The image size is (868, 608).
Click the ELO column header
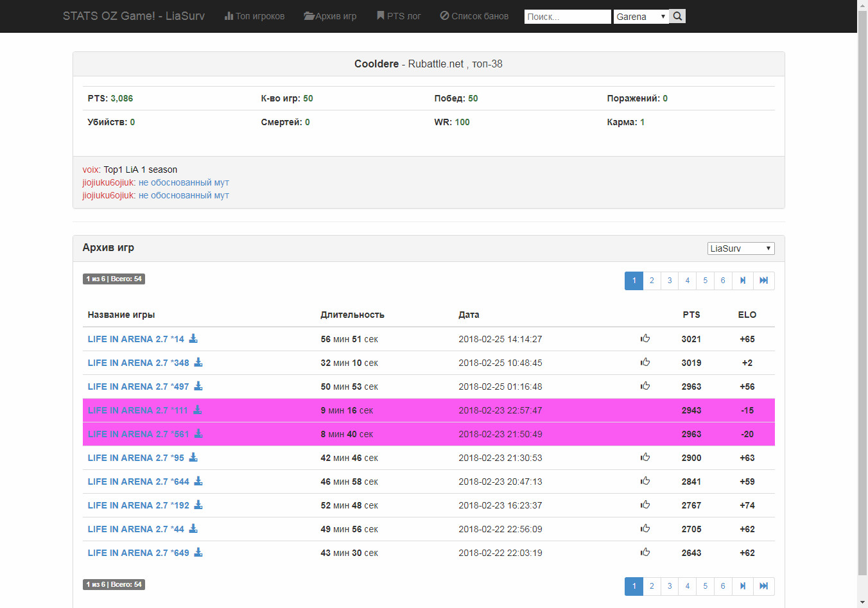(747, 315)
